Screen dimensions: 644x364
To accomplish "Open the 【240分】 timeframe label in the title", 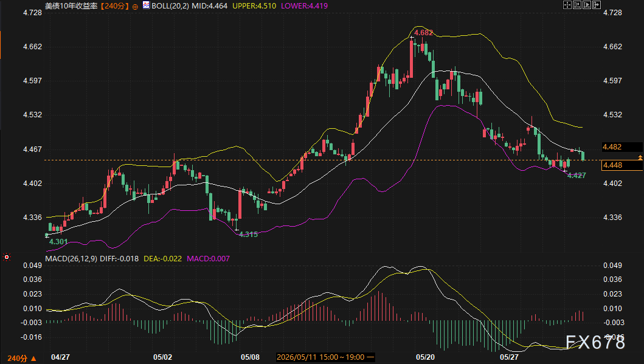I will coord(114,6).
